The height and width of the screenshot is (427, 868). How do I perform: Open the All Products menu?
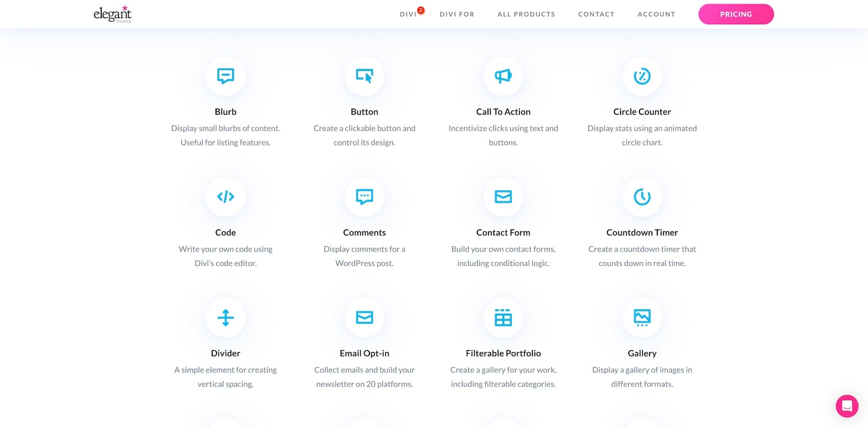click(x=526, y=14)
